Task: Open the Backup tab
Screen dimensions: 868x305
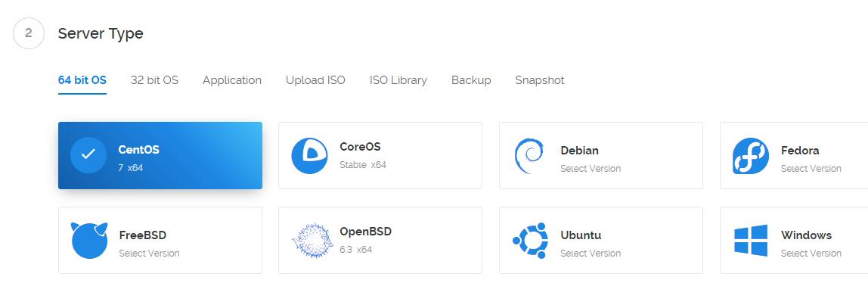Action: 471,80
